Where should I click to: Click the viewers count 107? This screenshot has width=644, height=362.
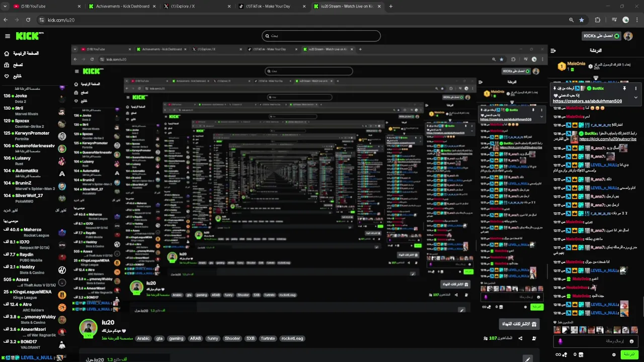tap(498, 338)
